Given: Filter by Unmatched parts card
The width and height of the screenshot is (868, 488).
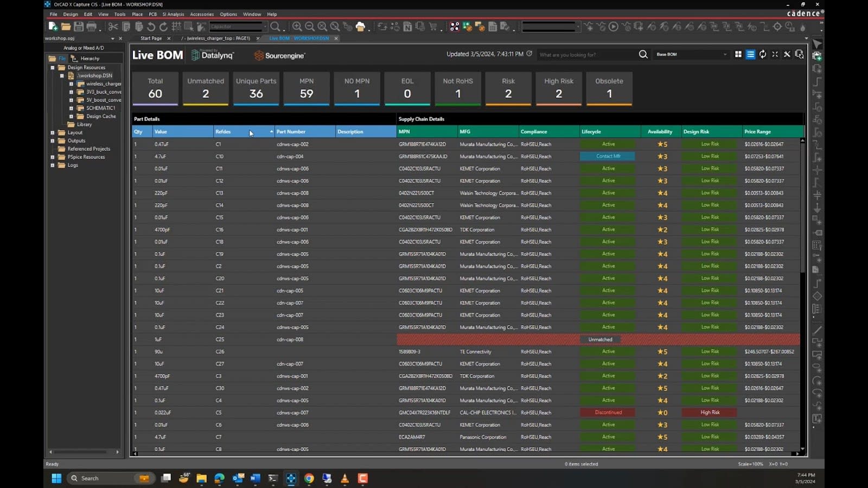Looking at the screenshot, I should (206, 88).
